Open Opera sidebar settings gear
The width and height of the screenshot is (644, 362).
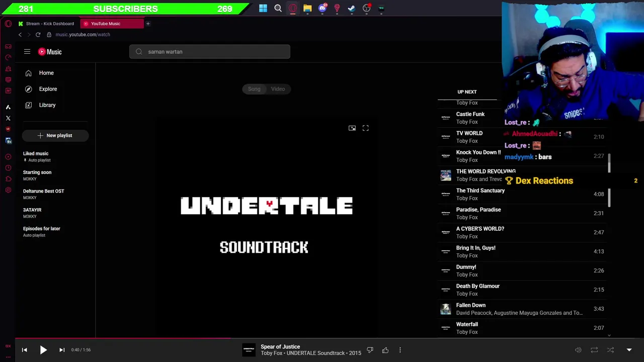(x=8, y=190)
